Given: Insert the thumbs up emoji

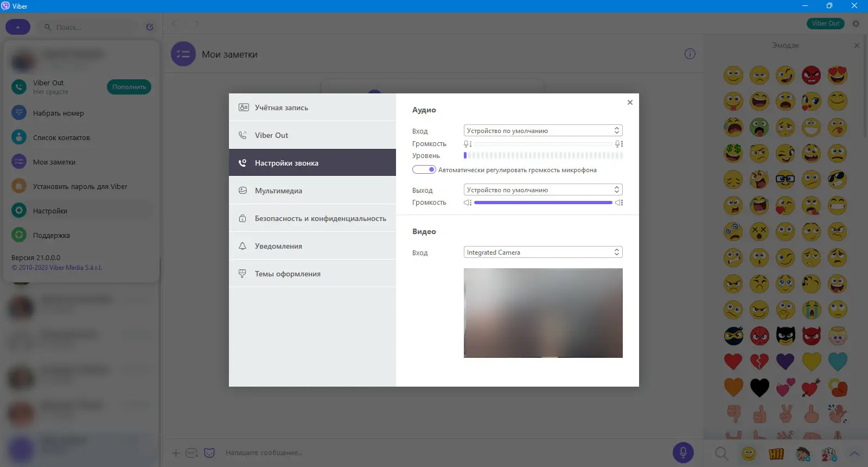Looking at the screenshot, I should pyautogui.click(x=759, y=414).
